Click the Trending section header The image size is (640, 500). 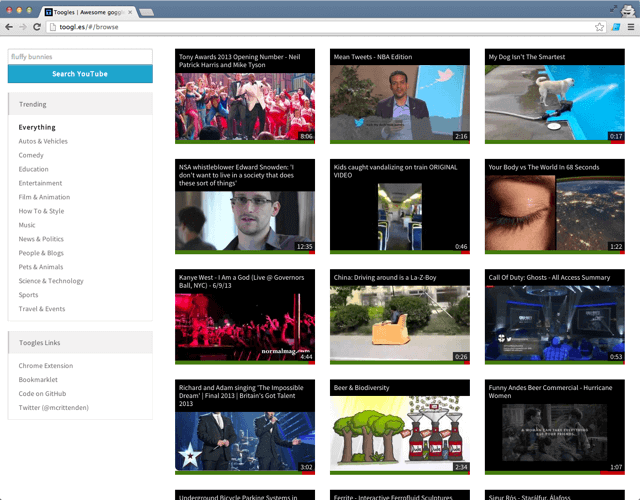pos(80,104)
